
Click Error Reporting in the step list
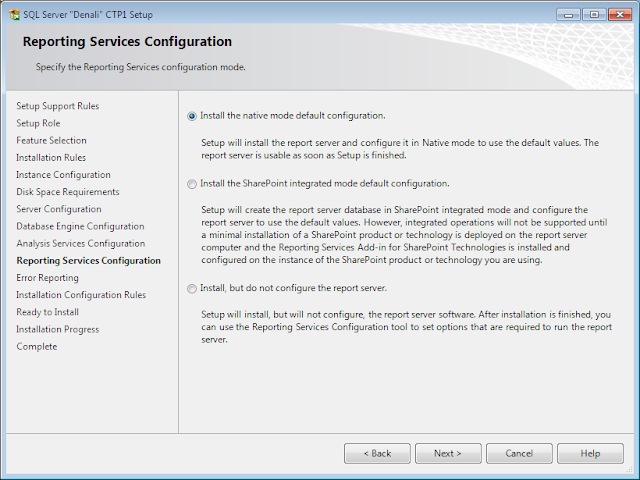click(47, 278)
